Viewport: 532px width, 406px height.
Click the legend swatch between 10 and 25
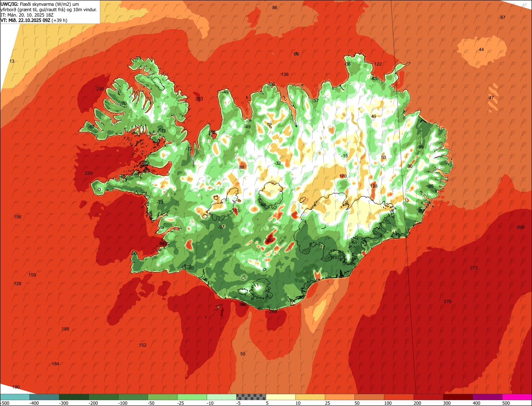click(310, 397)
